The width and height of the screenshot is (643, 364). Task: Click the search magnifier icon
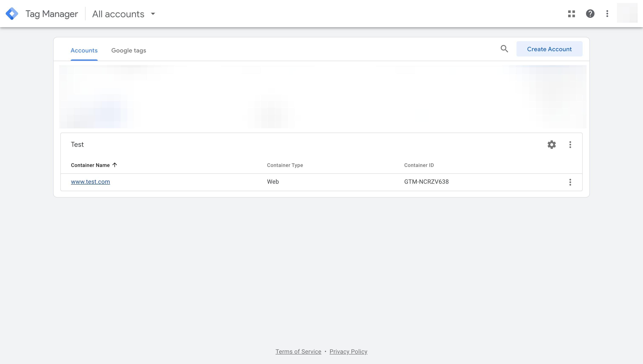point(504,49)
